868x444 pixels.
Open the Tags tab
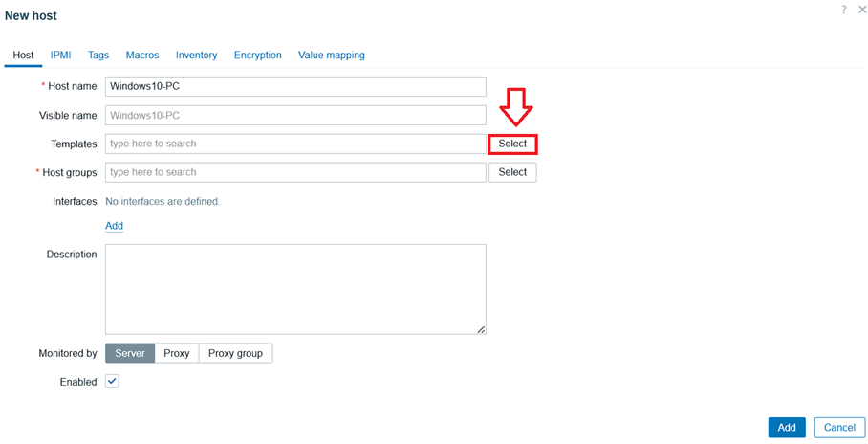(98, 55)
